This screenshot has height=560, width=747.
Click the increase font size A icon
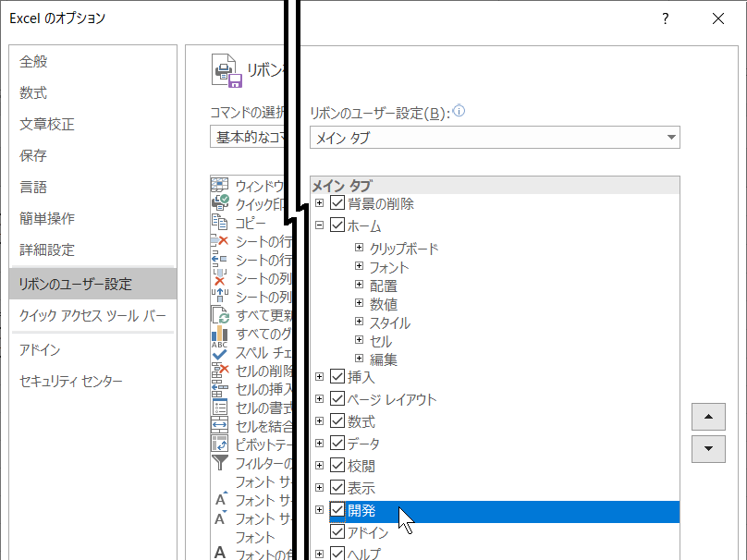tap(221, 499)
